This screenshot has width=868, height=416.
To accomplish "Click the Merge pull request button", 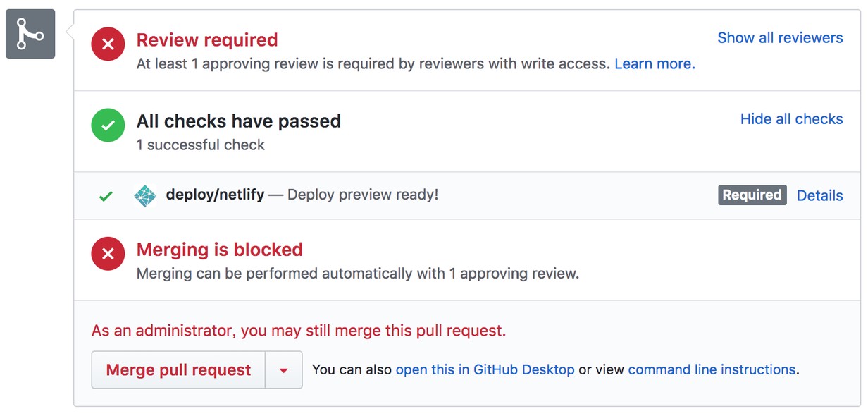I will 178,370.
